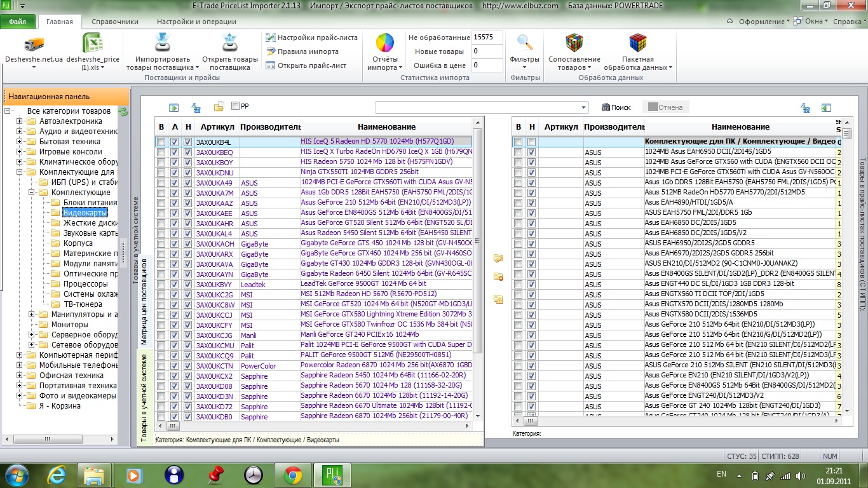Viewport: 868px width, 488px height.
Task: Open Сопоставление товаров Rubik's cube icon
Action: (574, 43)
